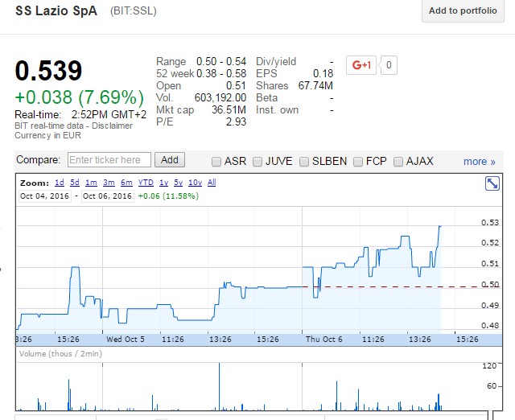Tick the SLBEN comparison checkbox
Image resolution: width=515 pixels, height=420 pixels.
click(305, 161)
